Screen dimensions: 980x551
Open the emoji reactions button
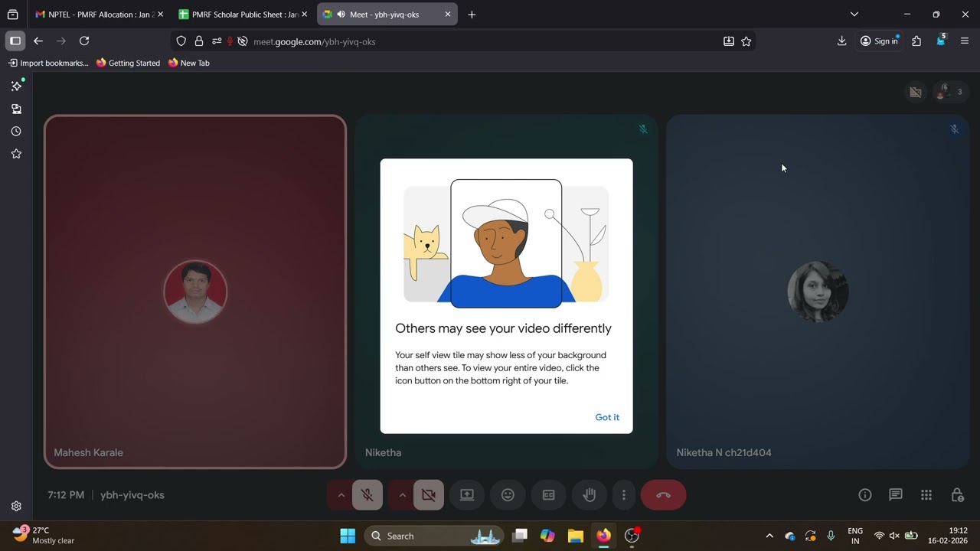[x=508, y=495]
